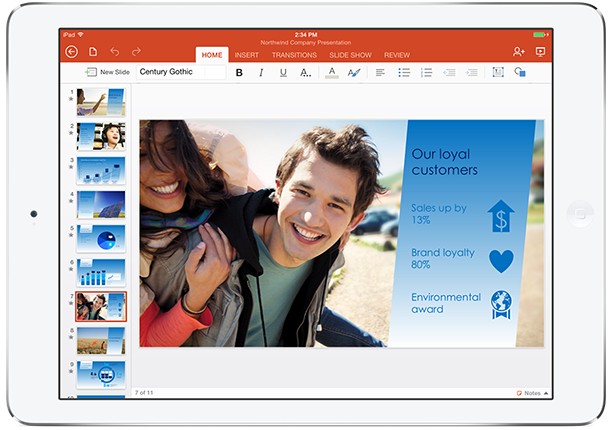Open the Notes pane
610x430 pixels.
coord(533,393)
